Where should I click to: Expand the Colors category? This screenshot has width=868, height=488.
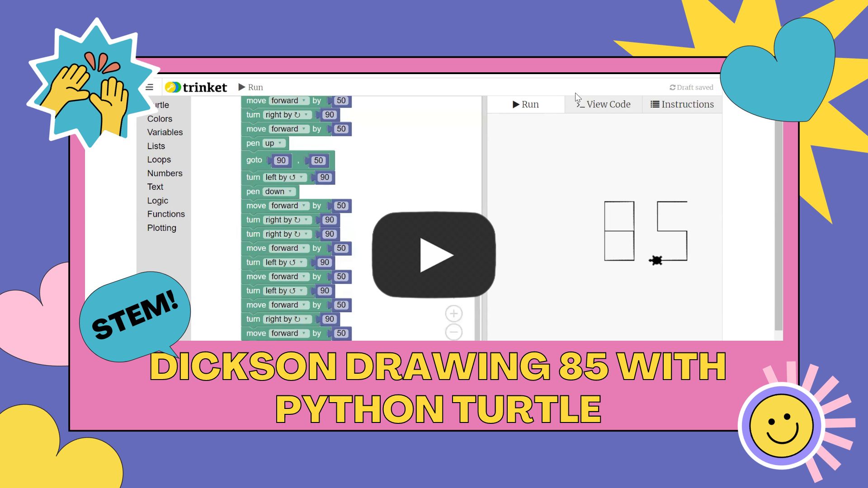159,118
